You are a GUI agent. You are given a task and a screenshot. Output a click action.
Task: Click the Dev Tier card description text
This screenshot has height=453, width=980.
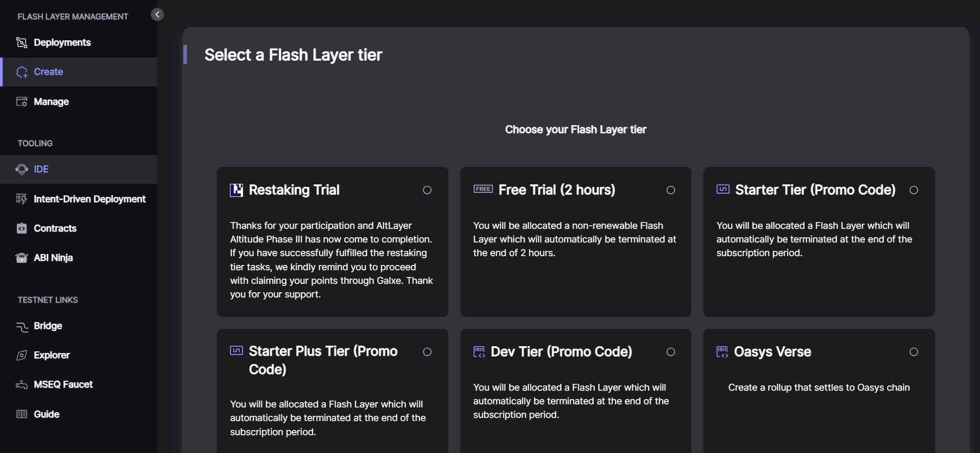tap(571, 401)
